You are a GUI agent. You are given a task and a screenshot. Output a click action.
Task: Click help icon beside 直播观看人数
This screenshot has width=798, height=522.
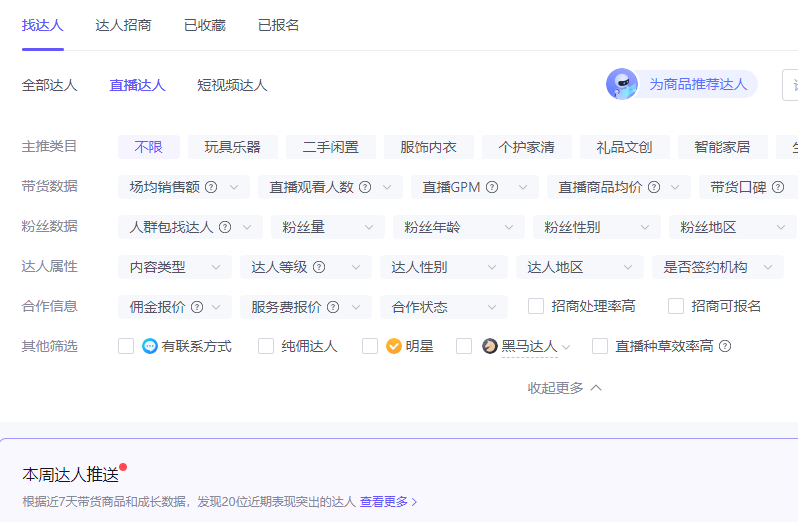coord(365,187)
